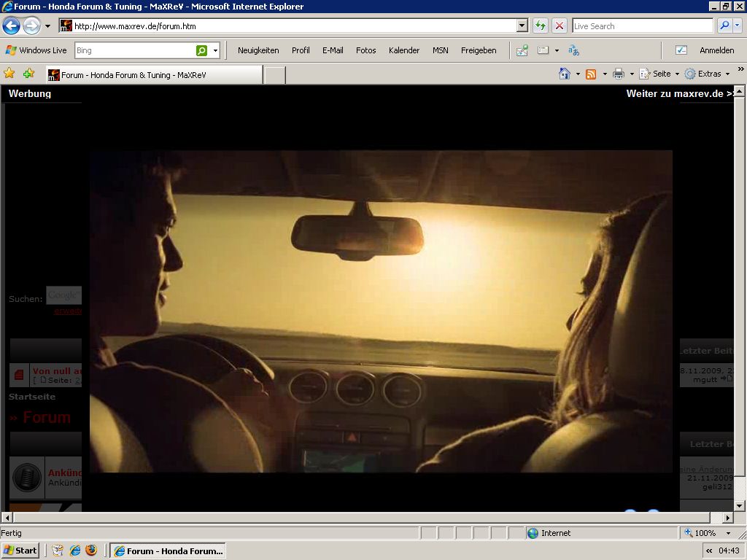Launch Firefox from the quick launch bar
The width and height of the screenshot is (747, 560).
[x=91, y=551]
